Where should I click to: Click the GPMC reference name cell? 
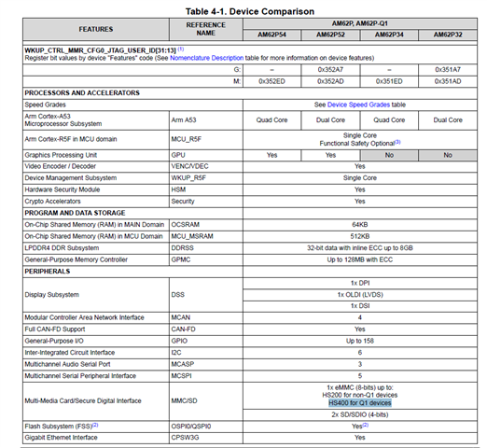tap(206, 259)
